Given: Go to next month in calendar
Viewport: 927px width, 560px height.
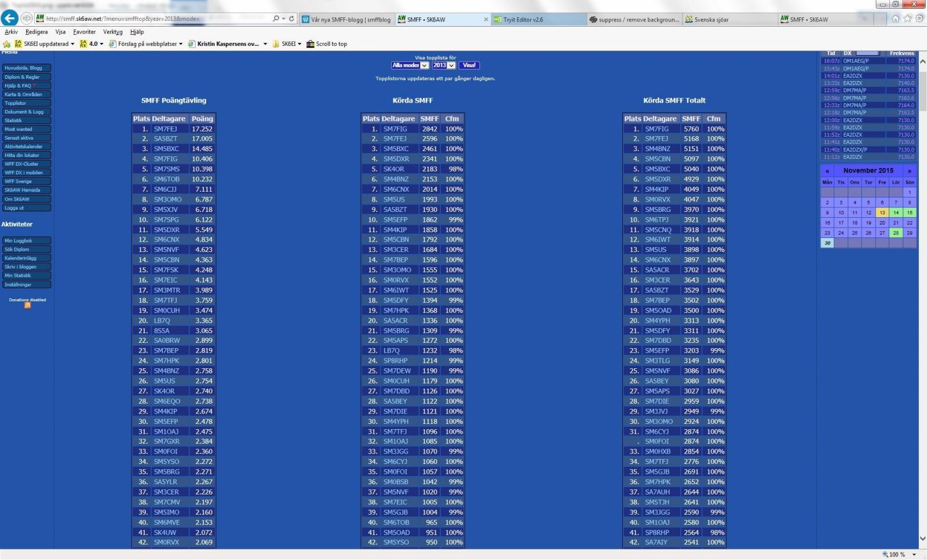Looking at the screenshot, I should tap(910, 171).
